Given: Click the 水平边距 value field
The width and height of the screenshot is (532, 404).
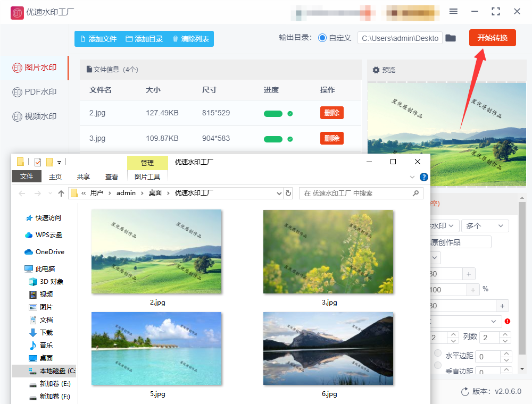Looking at the screenshot, I should [x=488, y=357].
